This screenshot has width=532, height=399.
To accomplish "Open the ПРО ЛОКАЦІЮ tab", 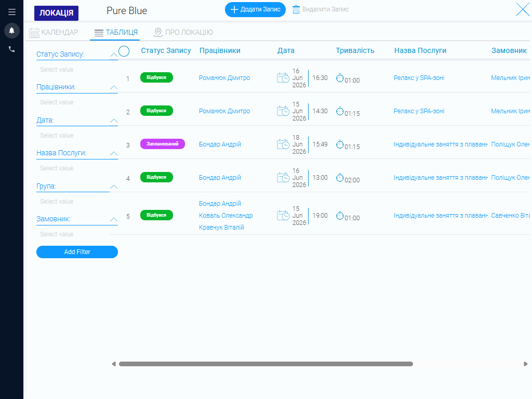I will click(x=183, y=33).
